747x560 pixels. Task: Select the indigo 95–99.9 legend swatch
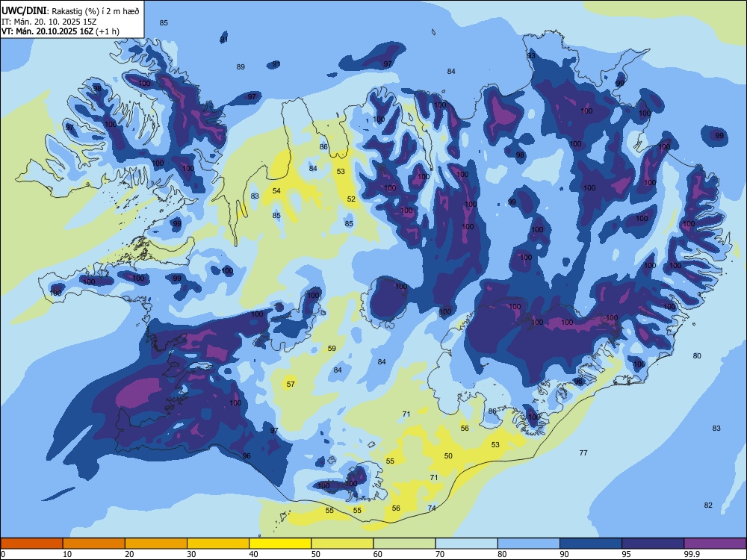click(653, 544)
